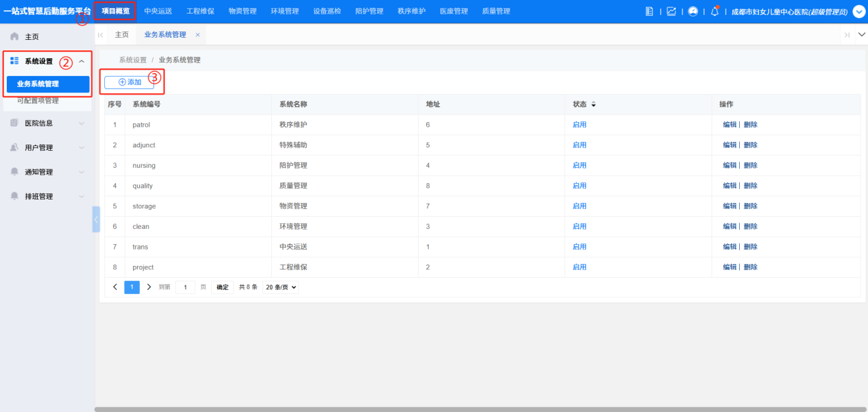
Task: Open the notification bell
Action: click(715, 12)
